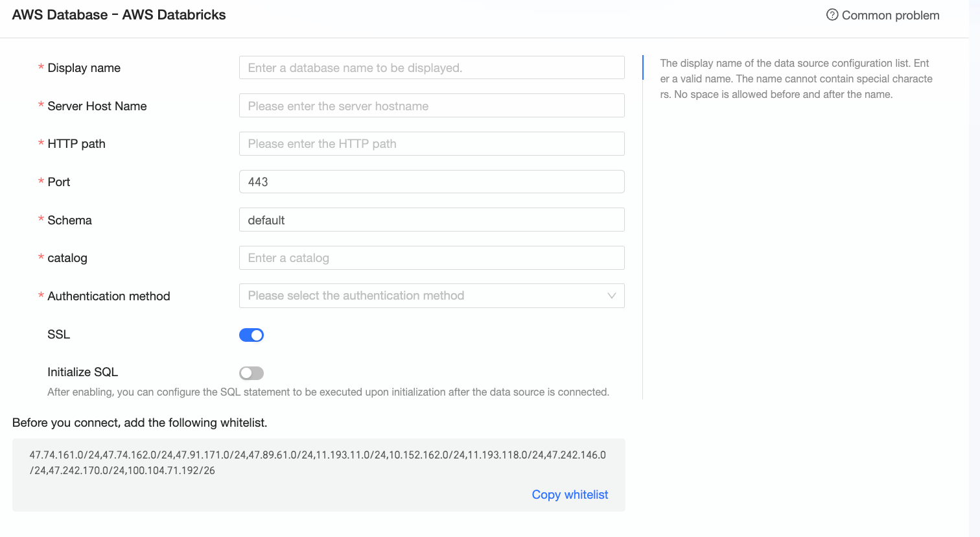980x537 pixels.
Task: Disable the SSL toggle switch
Action: pyautogui.click(x=251, y=335)
